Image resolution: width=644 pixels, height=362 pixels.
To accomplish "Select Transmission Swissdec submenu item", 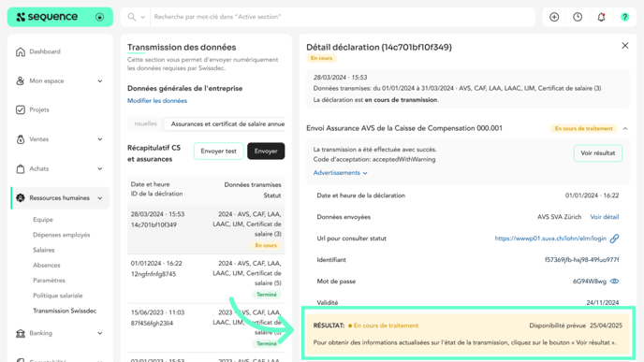I will [x=65, y=311].
